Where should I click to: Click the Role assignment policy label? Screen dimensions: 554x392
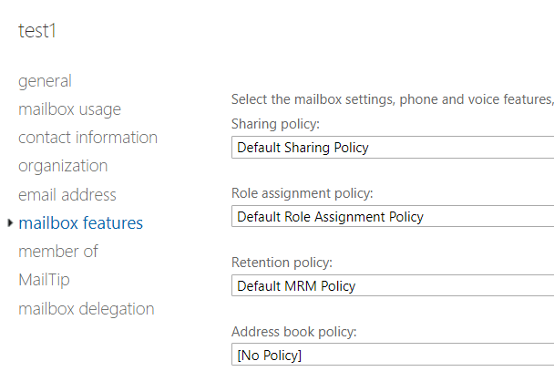[303, 193]
